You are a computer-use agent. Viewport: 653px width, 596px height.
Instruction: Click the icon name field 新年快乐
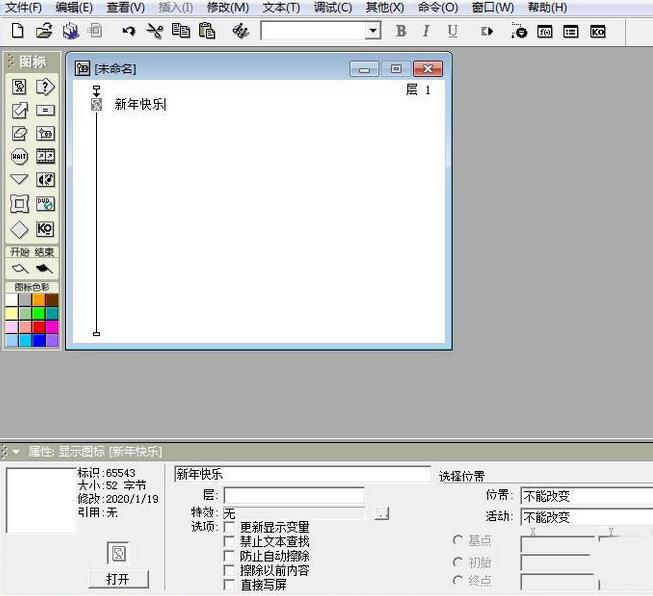coord(302,474)
